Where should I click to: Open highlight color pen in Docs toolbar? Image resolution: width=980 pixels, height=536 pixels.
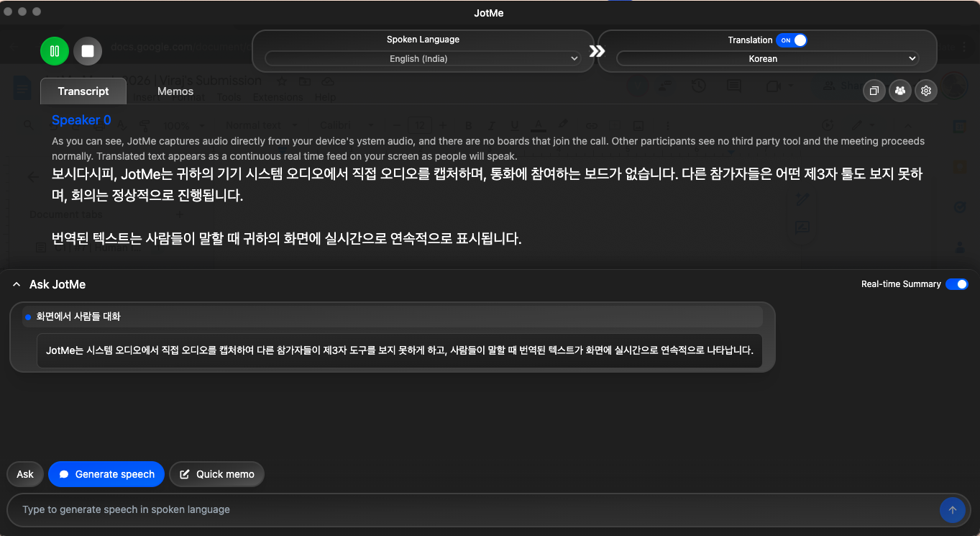564,124
